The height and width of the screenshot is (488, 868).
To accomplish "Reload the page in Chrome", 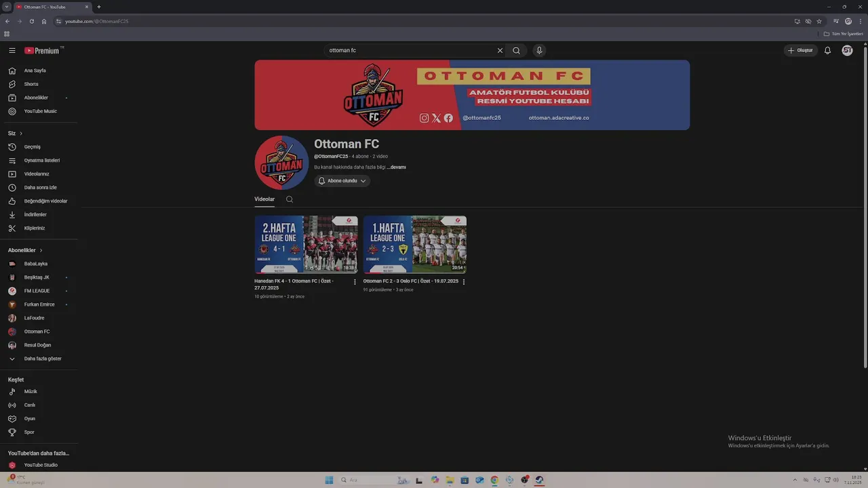I will (x=31, y=21).
